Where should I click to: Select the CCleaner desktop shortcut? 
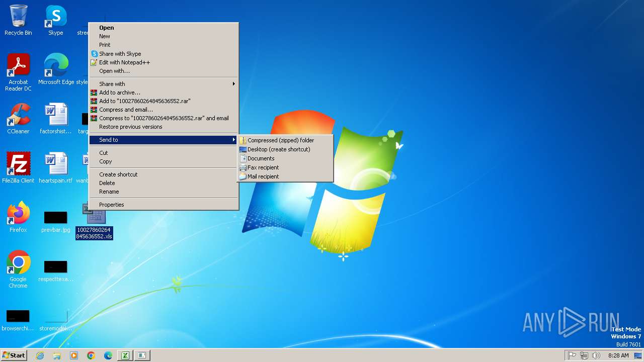click(x=18, y=119)
